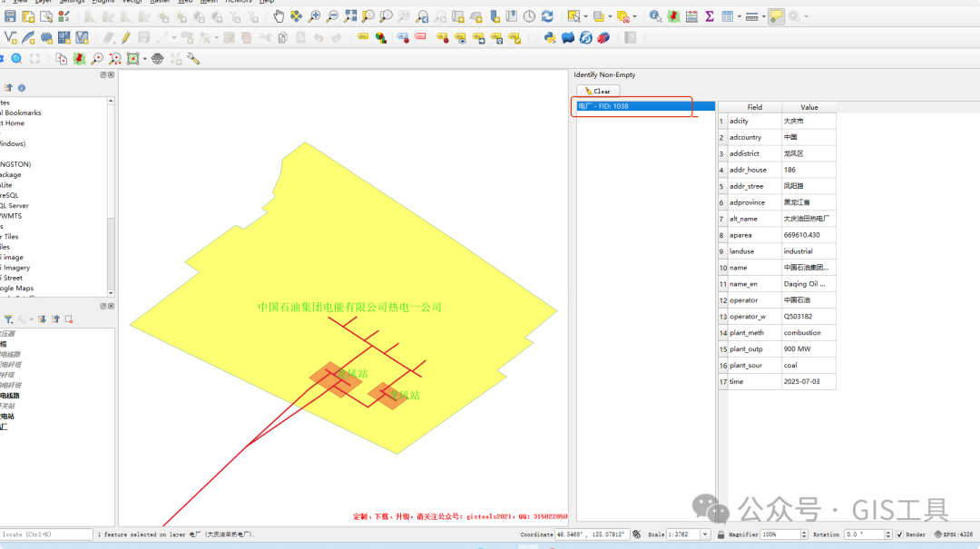Image resolution: width=980 pixels, height=549 pixels.
Task: Open the Attribute Table icon
Action: [x=728, y=17]
